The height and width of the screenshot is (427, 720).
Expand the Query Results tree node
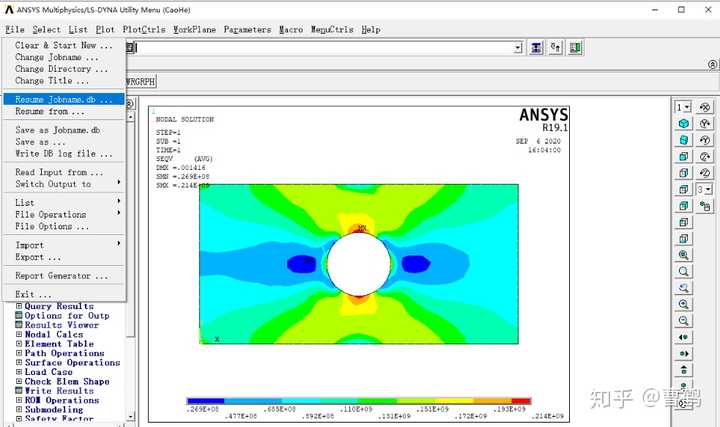[x=19, y=306]
